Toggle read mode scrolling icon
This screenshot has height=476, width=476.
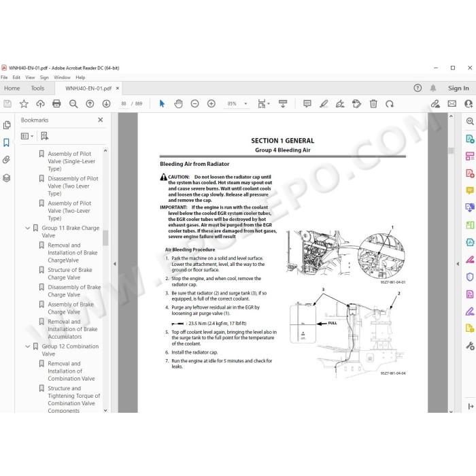[283, 104]
